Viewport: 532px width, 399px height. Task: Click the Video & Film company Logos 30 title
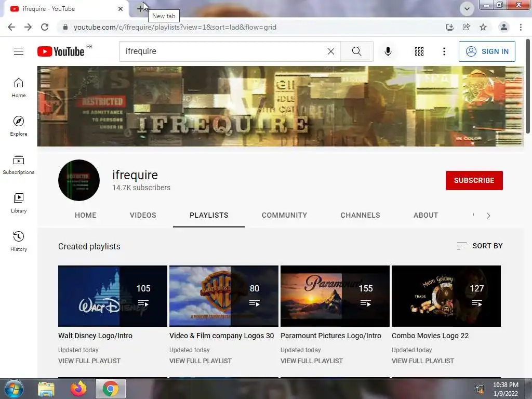click(221, 336)
